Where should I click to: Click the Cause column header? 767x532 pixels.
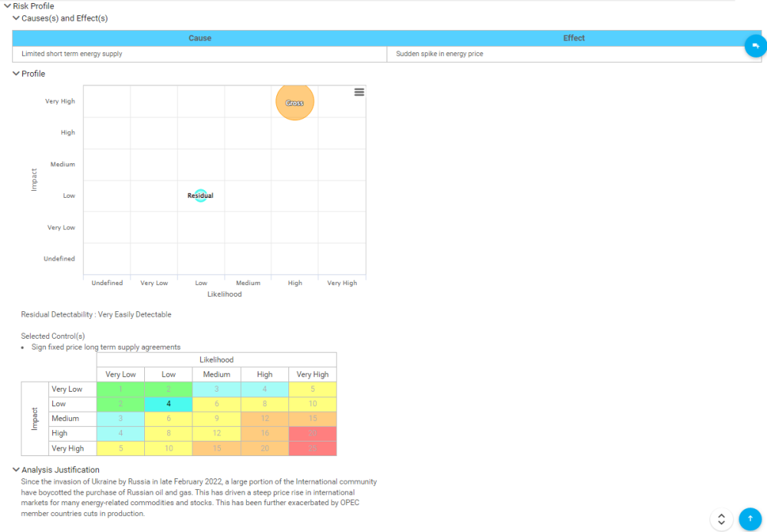[199, 37]
